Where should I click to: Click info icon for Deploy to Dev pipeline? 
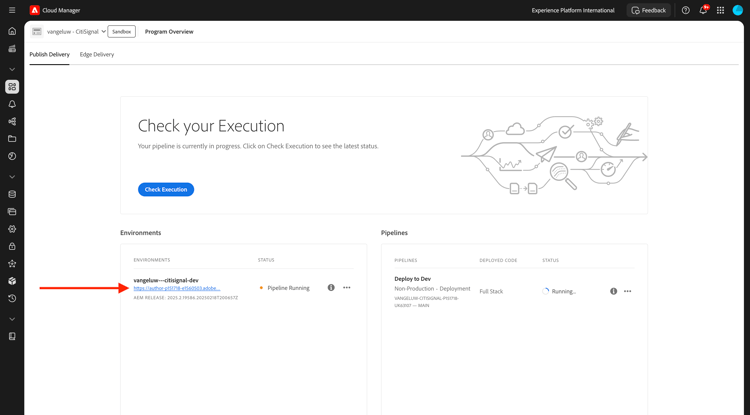pos(613,291)
